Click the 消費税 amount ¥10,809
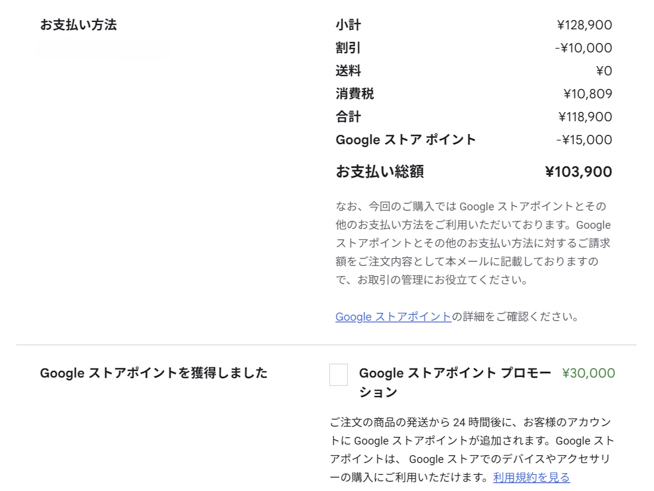 point(587,94)
